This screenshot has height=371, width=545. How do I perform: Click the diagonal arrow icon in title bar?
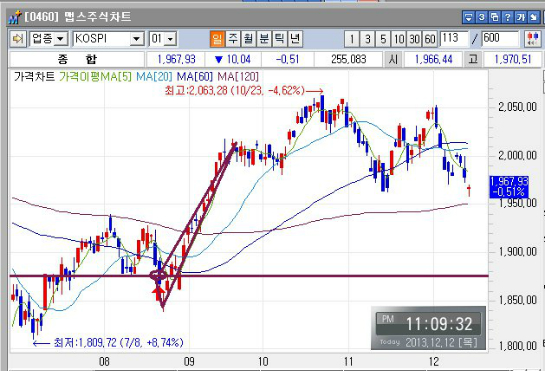point(533,17)
